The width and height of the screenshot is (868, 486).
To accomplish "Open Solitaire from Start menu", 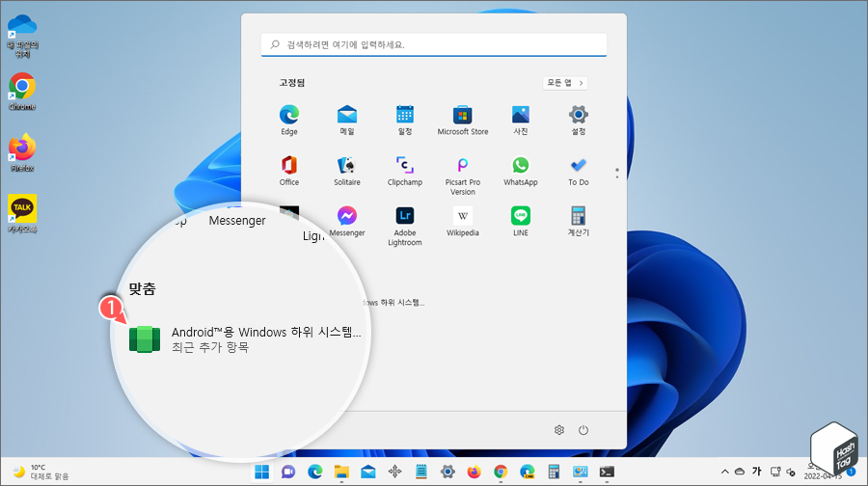I will click(347, 171).
